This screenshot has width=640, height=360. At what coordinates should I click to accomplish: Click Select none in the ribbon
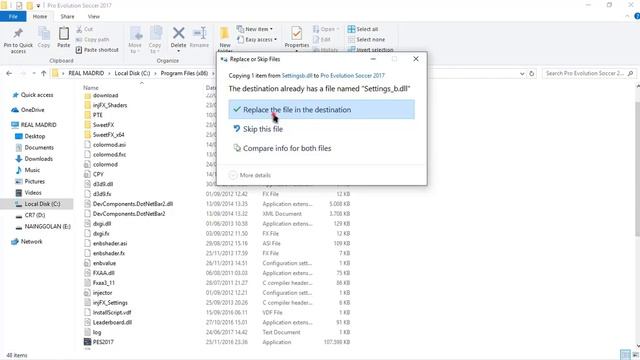[366, 40]
